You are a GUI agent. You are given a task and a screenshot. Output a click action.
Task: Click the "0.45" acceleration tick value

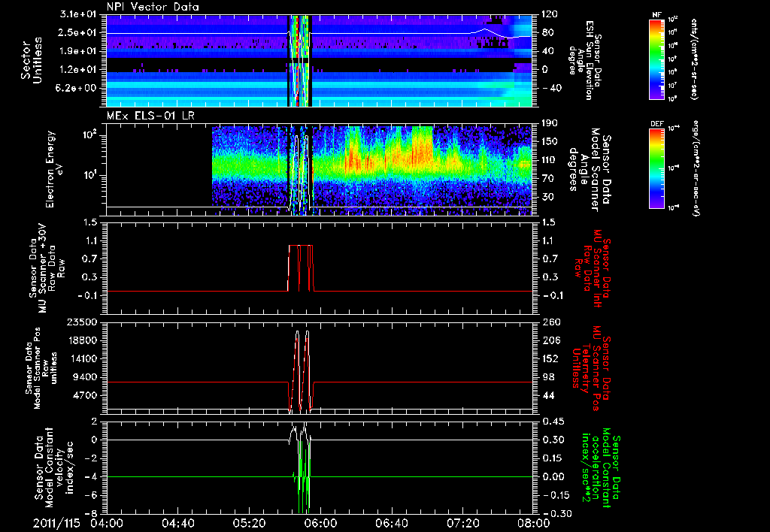tap(553, 422)
